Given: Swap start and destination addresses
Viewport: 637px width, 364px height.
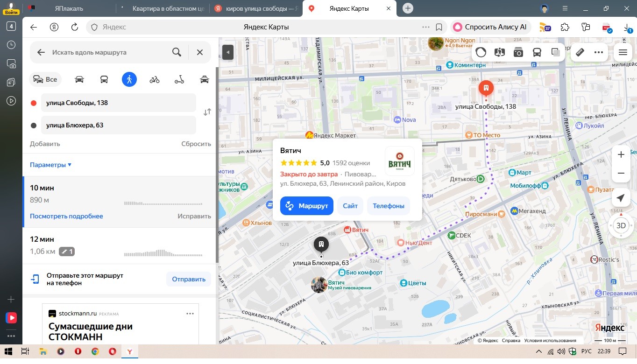Looking at the screenshot, I should [207, 112].
